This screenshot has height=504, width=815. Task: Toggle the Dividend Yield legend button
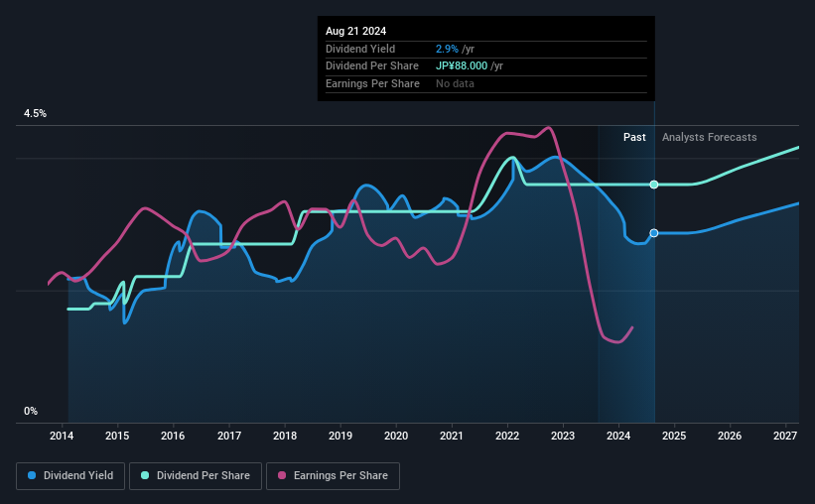[70, 476]
